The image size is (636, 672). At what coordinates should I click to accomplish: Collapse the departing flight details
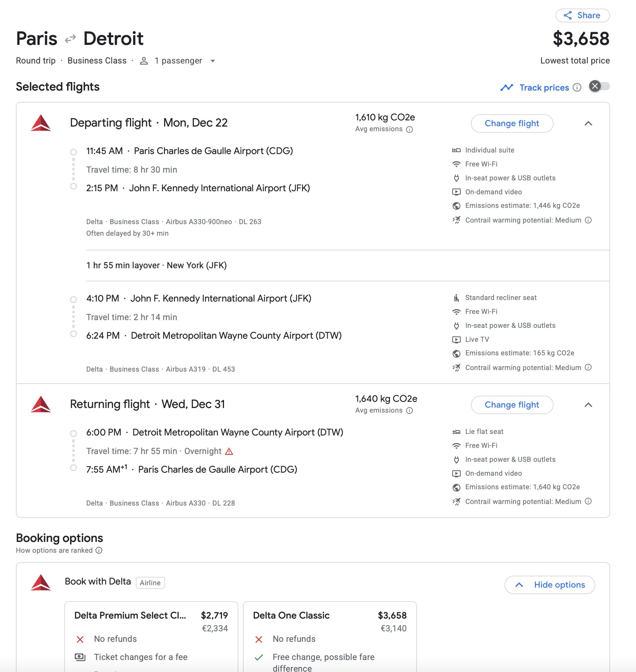click(x=588, y=123)
